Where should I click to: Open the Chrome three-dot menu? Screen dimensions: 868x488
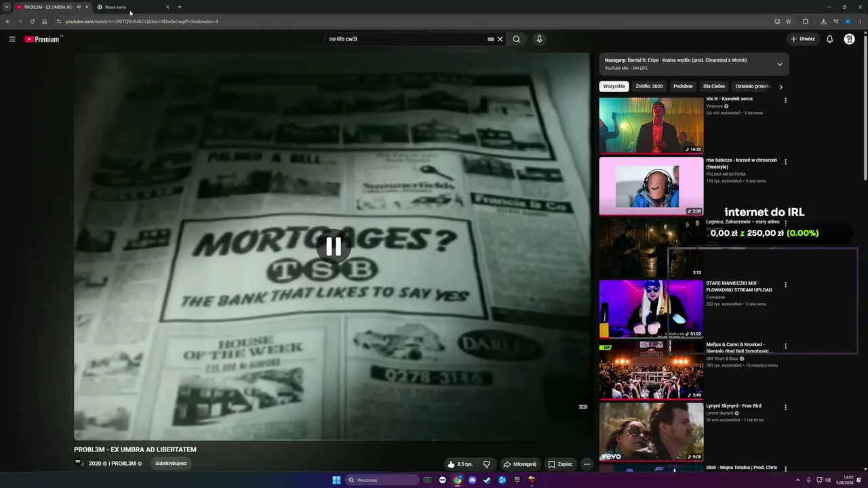(861, 22)
